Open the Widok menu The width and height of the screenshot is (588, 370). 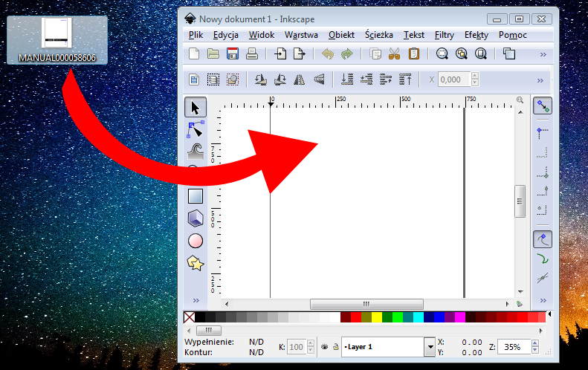(x=262, y=35)
